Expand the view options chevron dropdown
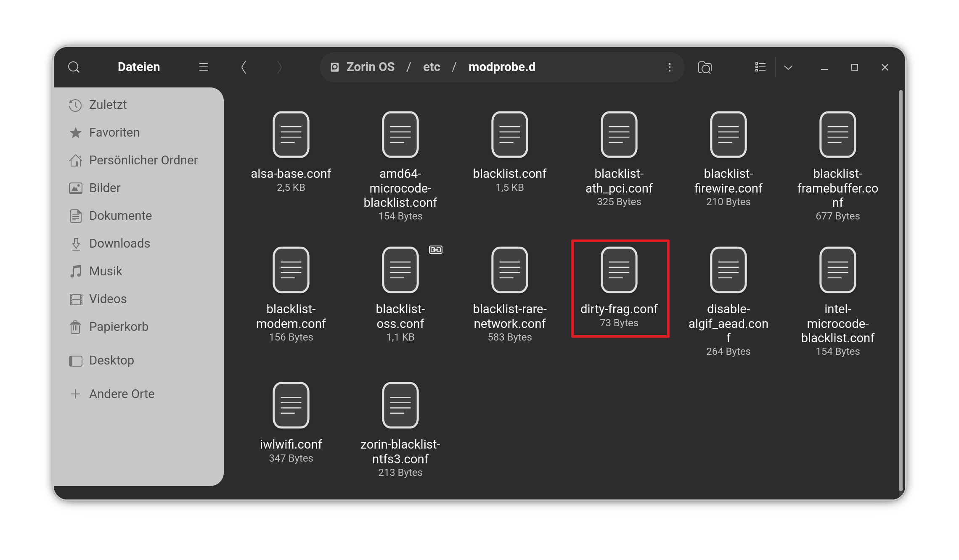The height and width of the screenshot is (560, 959). (788, 67)
